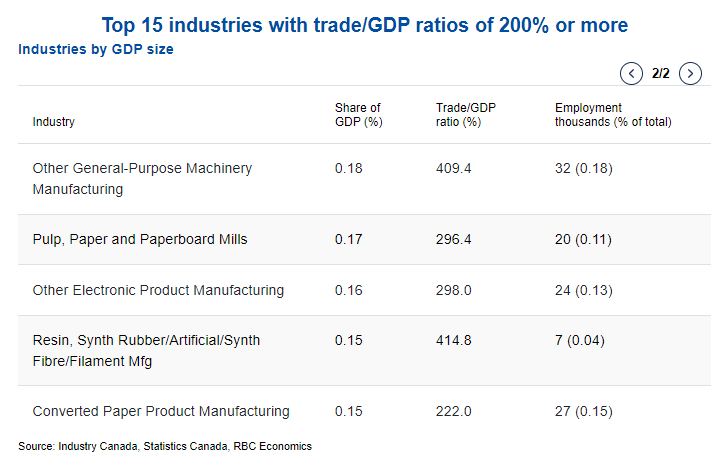This screenshot has height=474, width=726.
Task: Select the 414.8 trade/GDP ratio cell
Action: point(453,340)
